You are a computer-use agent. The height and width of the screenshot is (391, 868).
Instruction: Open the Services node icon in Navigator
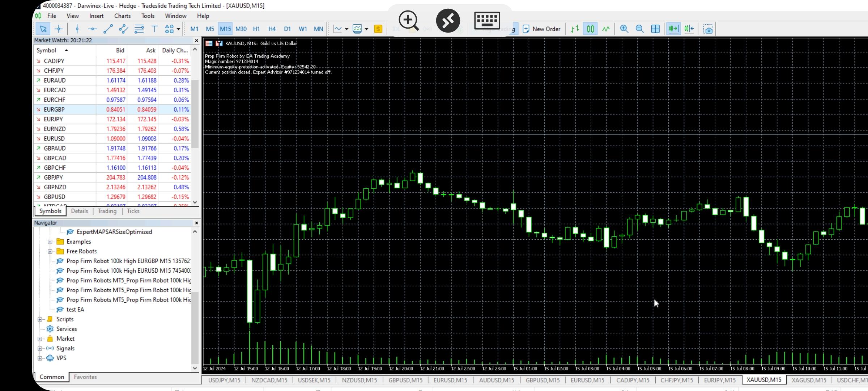point(50,329)
